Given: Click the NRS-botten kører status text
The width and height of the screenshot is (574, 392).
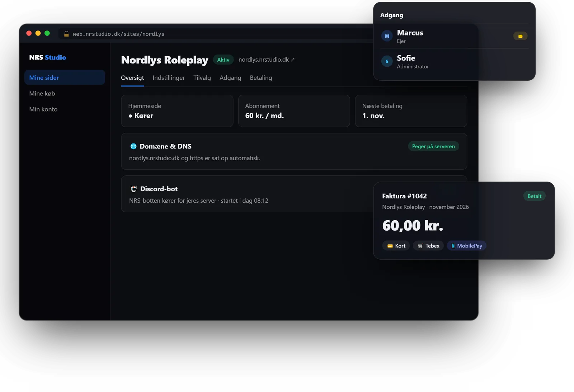Looking at the screenshot, I should click(x=199, y=201).
